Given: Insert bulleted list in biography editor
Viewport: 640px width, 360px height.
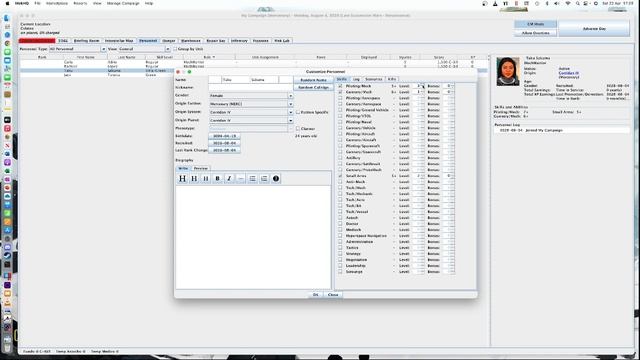Looking at the screenshot, I should [x=253, y=178].
